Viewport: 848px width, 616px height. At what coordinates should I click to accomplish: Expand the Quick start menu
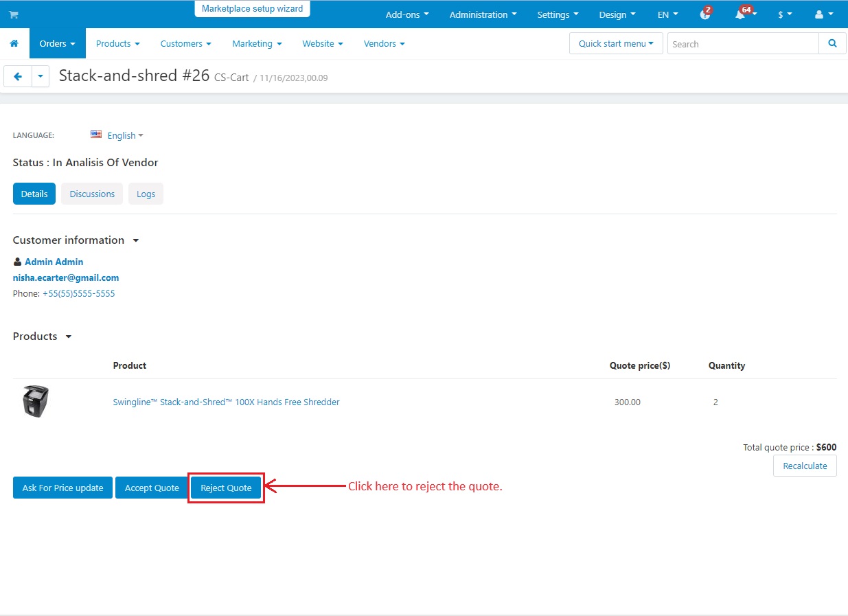[x=616, y=43]
